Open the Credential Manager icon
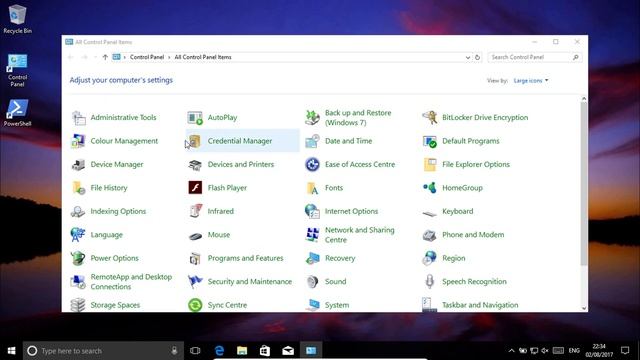Viewport: 640px width, 360px height. (195, 141)
